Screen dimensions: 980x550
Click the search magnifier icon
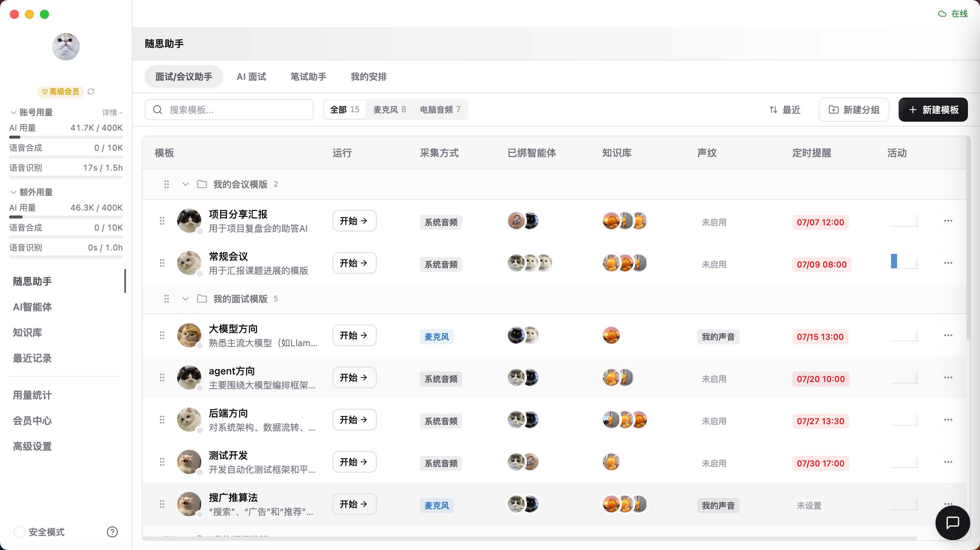click(x=158, y=110)
